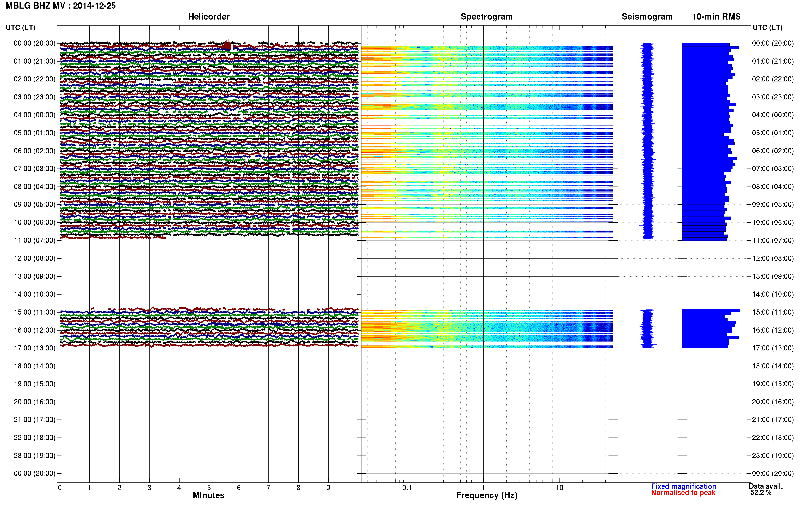Click the 'Minutes' x-axis label
The width and height of the screenshot is (812, 508).
click(x=208, y=495)
